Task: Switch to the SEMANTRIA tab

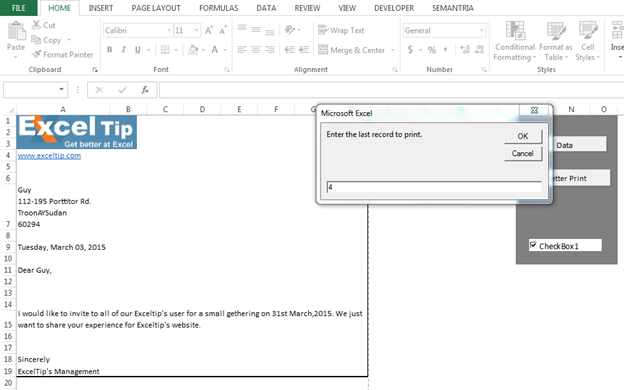Action: pos(453,8)
